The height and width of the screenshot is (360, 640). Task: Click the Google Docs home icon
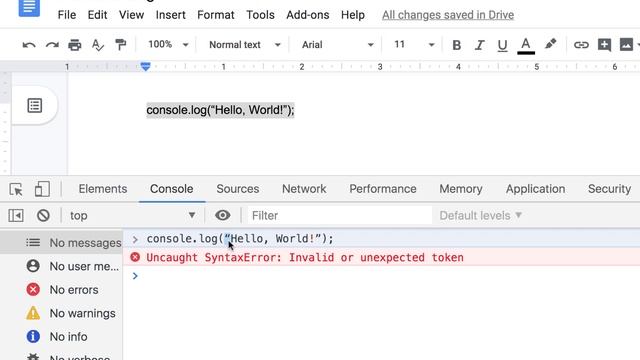pos(29,7)
